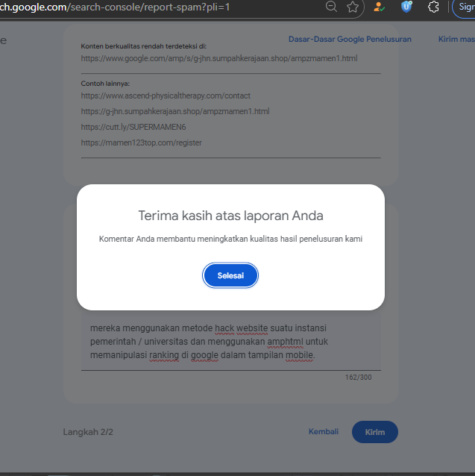Image resolution: width=475 pixels, height=476 pixels.
Task: Click the cutt.ly/SUPERMAMEN6 URL
Action: [x=133, y=127]
